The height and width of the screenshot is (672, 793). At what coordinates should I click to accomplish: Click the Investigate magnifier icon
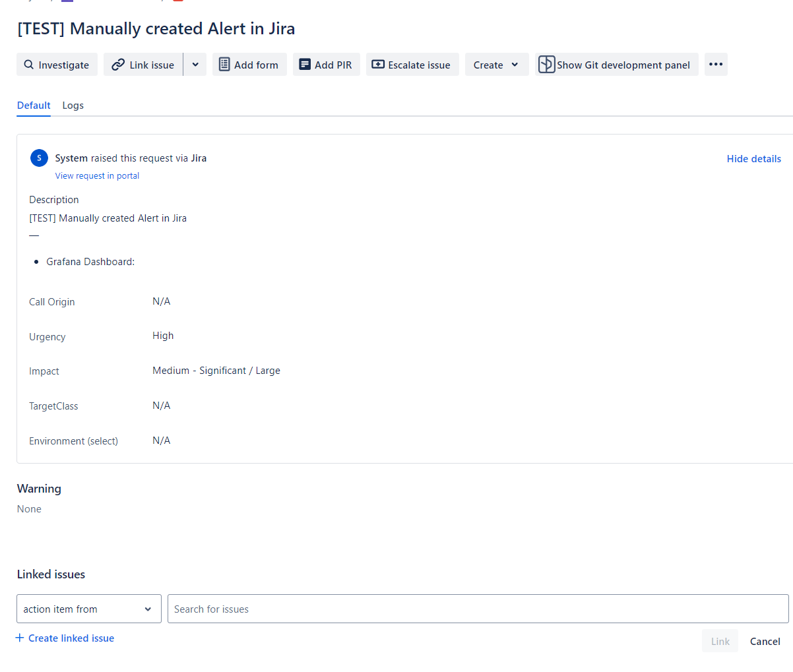[28, 65]
